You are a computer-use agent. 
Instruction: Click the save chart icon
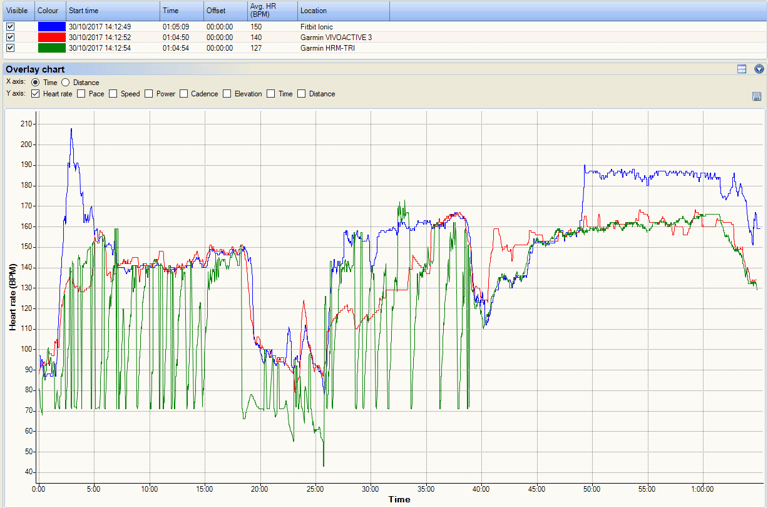pyautogui.click(x=756, y=96)
